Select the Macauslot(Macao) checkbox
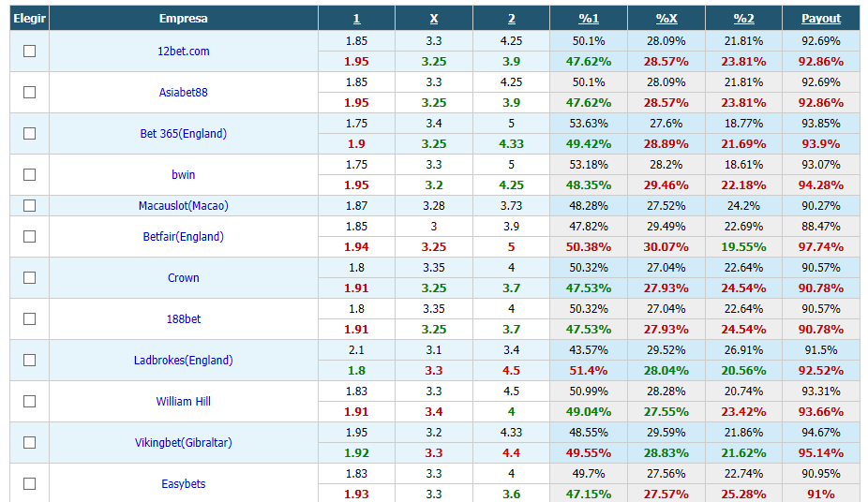The width and height of the screenshot is (868, 502). point(29,206)
